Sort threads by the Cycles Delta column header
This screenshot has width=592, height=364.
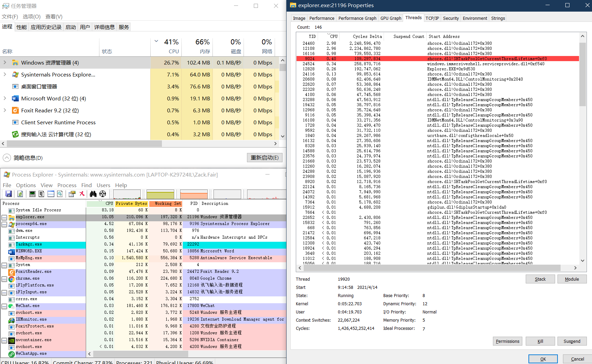tap(362, 36)
